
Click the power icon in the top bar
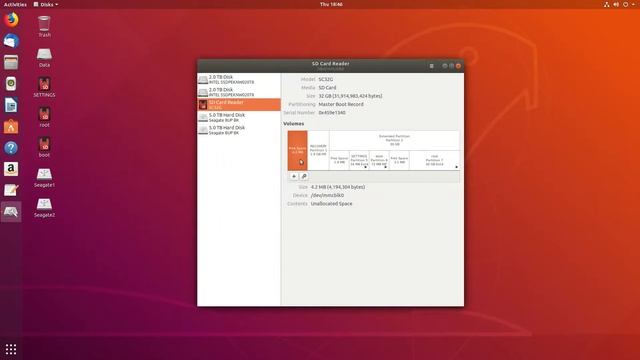click(625, 4)
